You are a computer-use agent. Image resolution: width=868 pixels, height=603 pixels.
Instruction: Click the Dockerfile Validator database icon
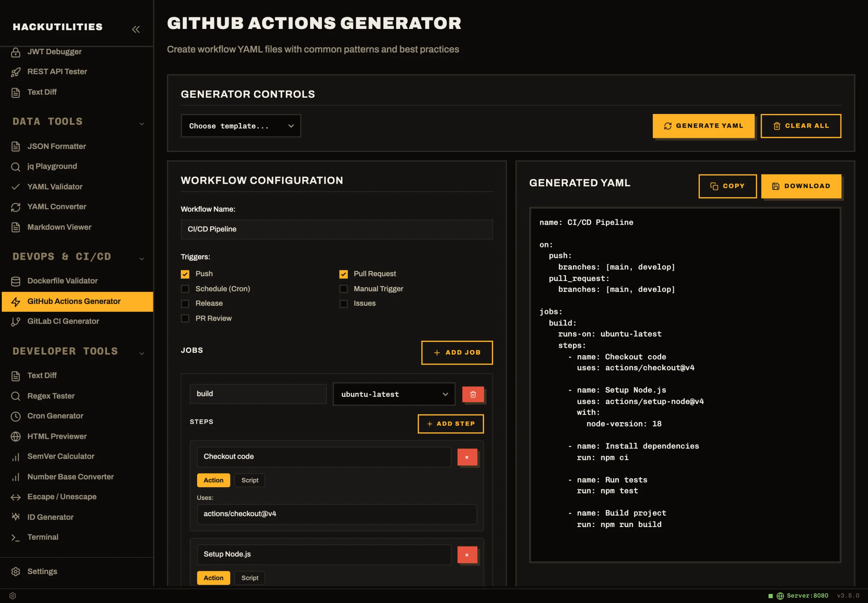pos(16,281)
